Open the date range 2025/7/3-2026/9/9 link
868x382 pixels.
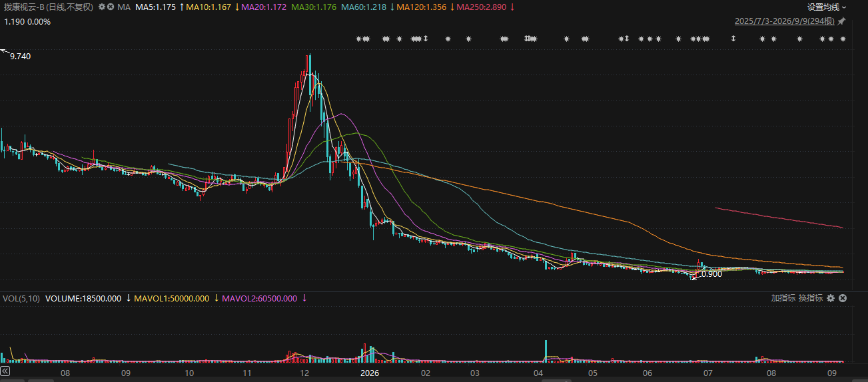click(785, 21)
